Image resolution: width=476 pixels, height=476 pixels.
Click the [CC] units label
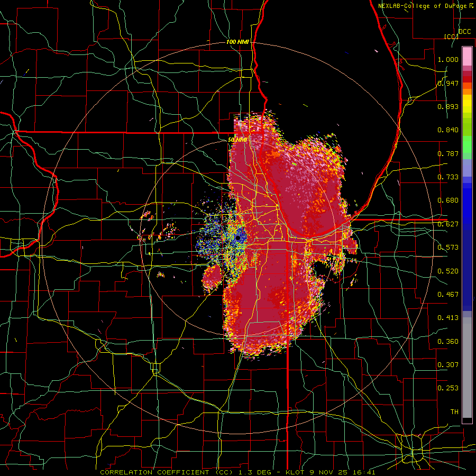tap(451, 36)
